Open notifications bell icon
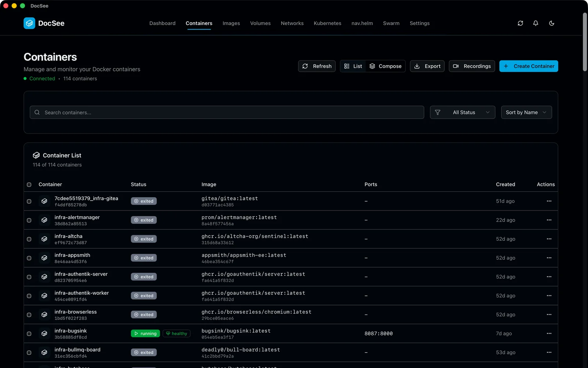Image resolution: width=588 pixels, height=368 pixels. (x=536, y=23)
